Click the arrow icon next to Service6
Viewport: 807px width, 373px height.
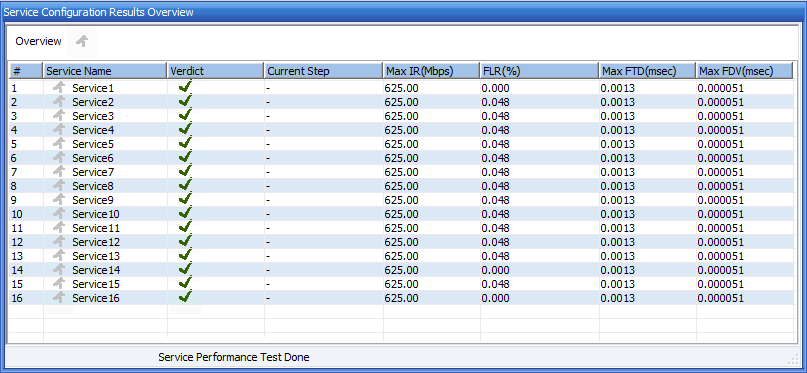coord(60,157)
